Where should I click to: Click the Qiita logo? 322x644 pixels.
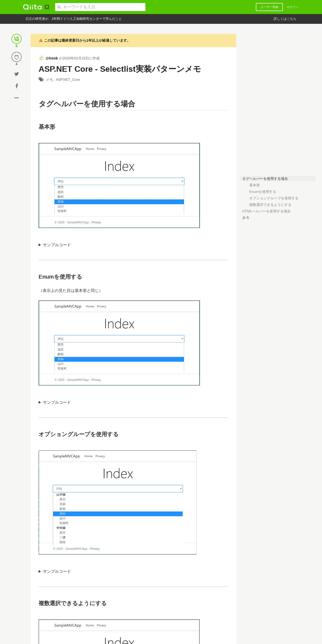point(32,7)
